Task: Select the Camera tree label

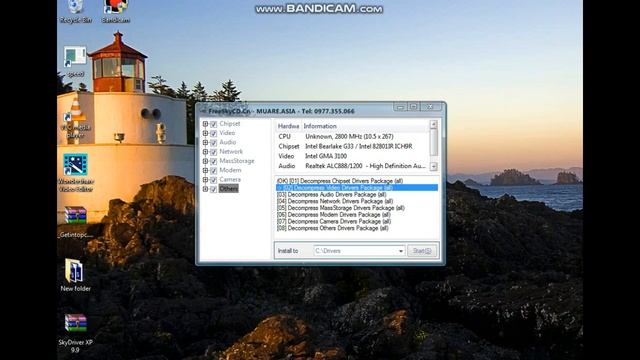Action: (230, 179)
